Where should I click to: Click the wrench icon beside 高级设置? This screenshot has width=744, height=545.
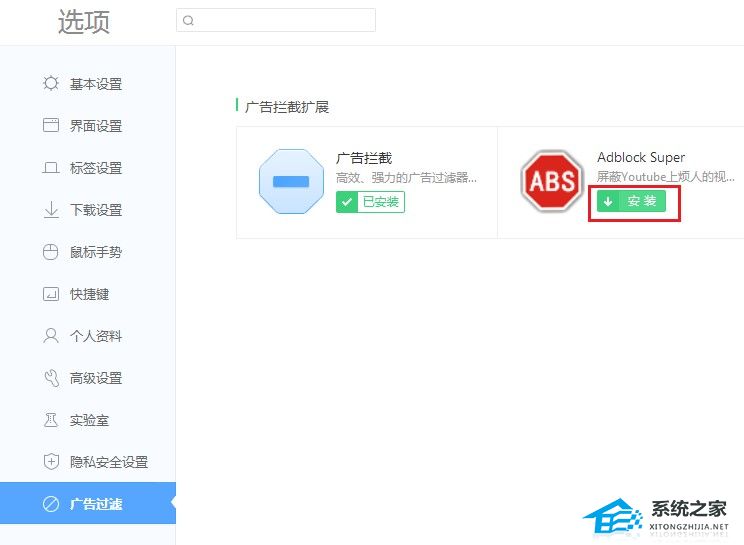[51, 378]
